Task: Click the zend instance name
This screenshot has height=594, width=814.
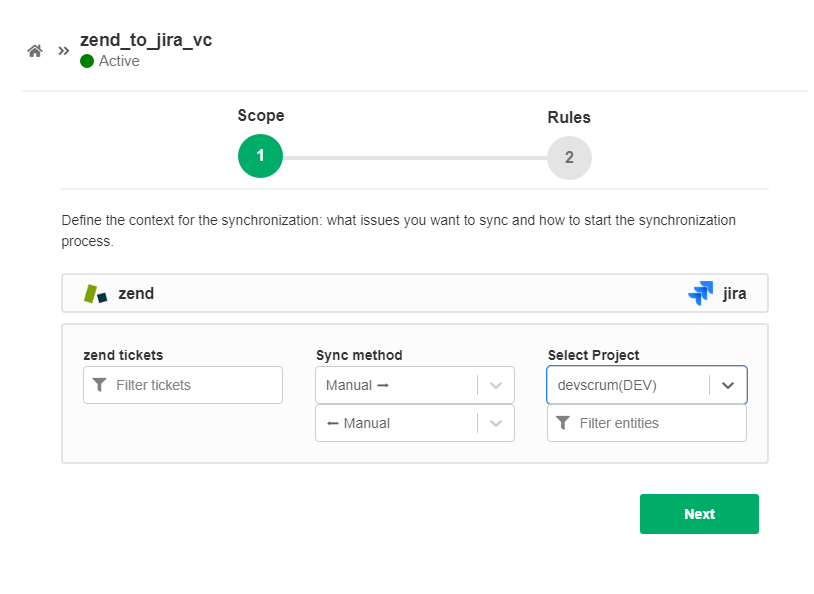Action: (x=136, y=294)
